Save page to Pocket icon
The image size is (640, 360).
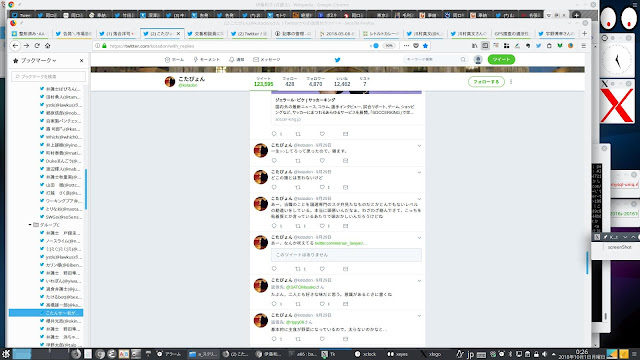pos(416,46)
